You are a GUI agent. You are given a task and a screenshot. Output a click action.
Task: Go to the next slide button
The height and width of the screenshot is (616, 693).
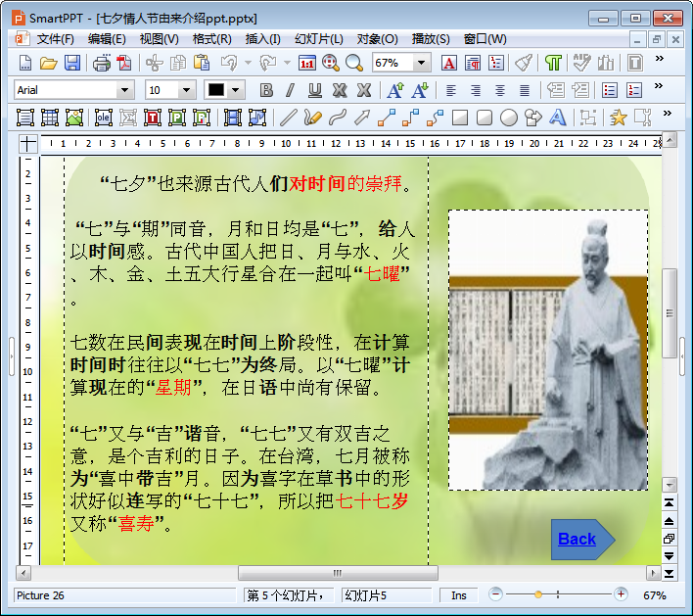[670, 556]
